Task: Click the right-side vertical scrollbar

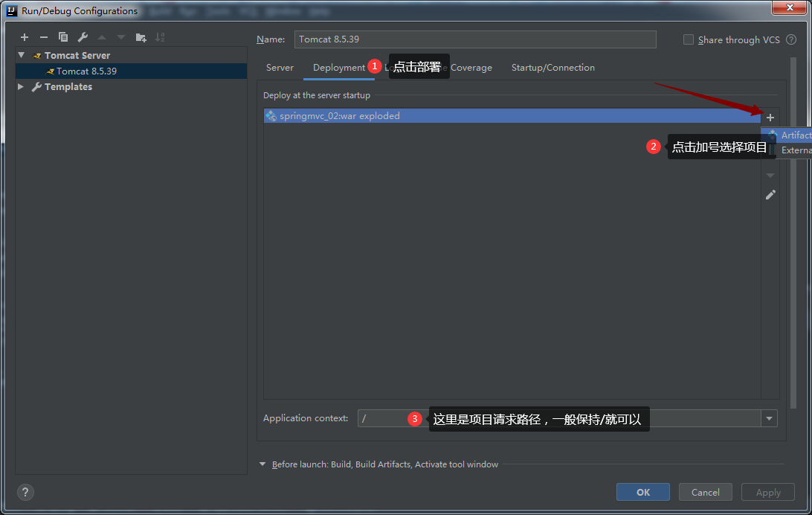Action: click(x=793, y=233)
